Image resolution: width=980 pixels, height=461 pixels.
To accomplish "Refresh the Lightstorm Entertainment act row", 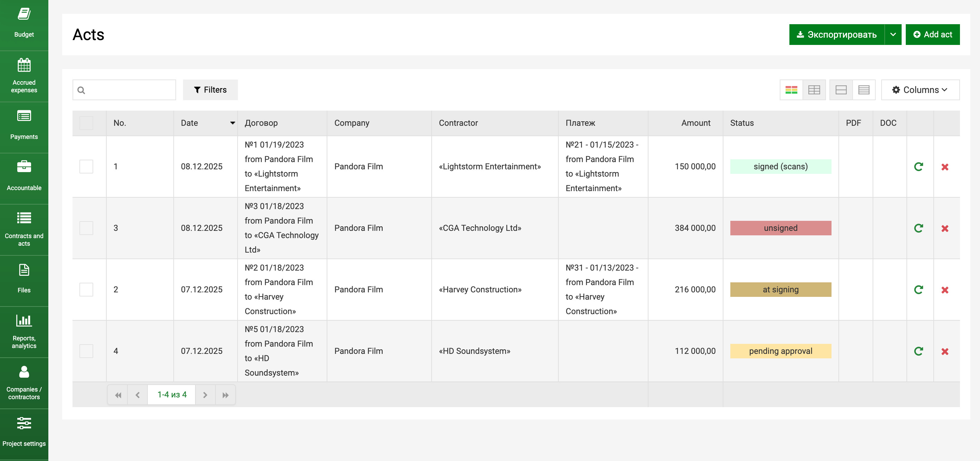I will pos(919,167).
